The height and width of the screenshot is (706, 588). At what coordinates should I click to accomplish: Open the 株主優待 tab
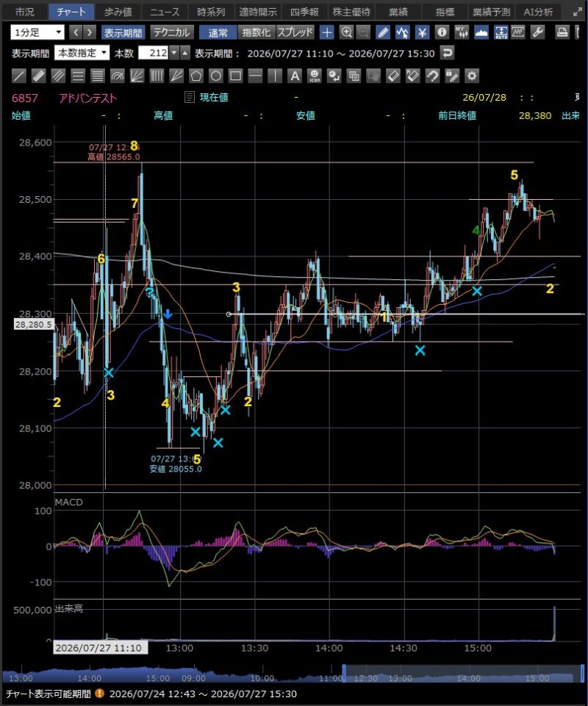click(x=351, y=12)
